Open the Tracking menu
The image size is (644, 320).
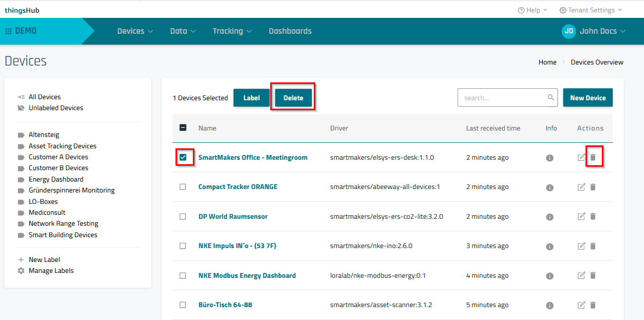tap(232, 31)
